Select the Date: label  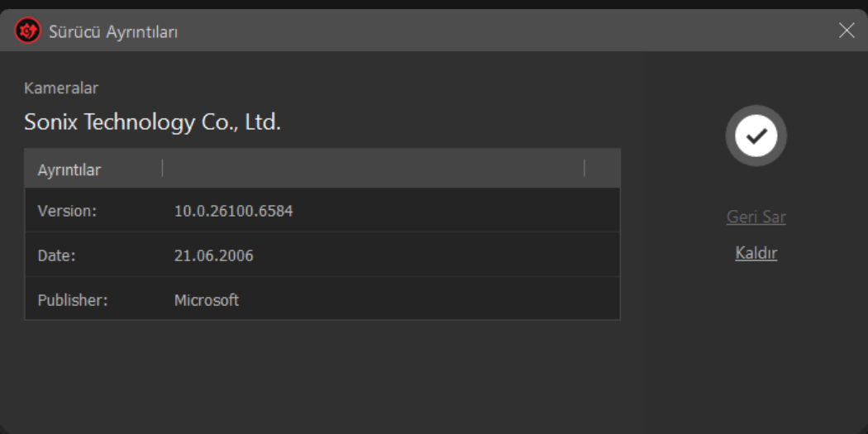point(56,255)
